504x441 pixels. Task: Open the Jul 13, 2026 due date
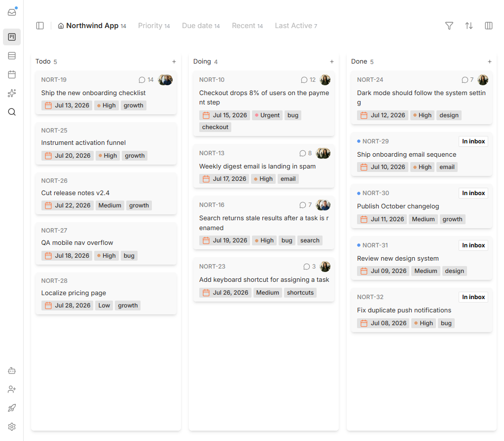(x=67, y=105)
